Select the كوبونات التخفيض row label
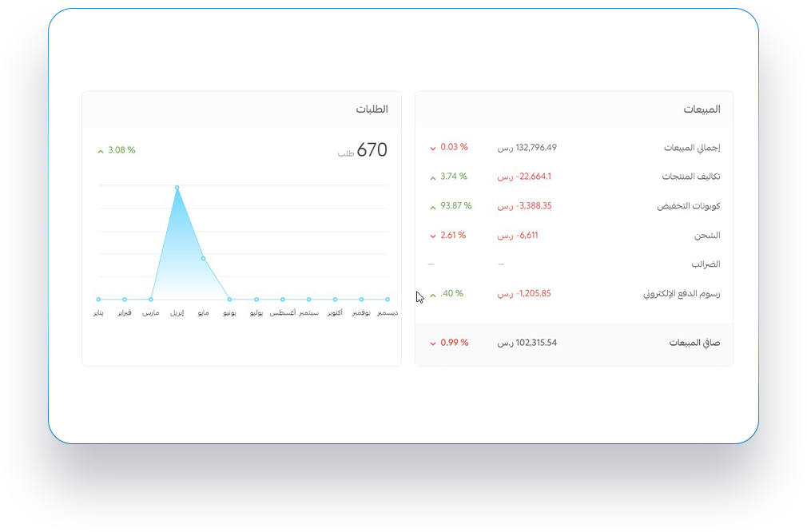Viewport: 807px width, 532px height. click(689, 206)
